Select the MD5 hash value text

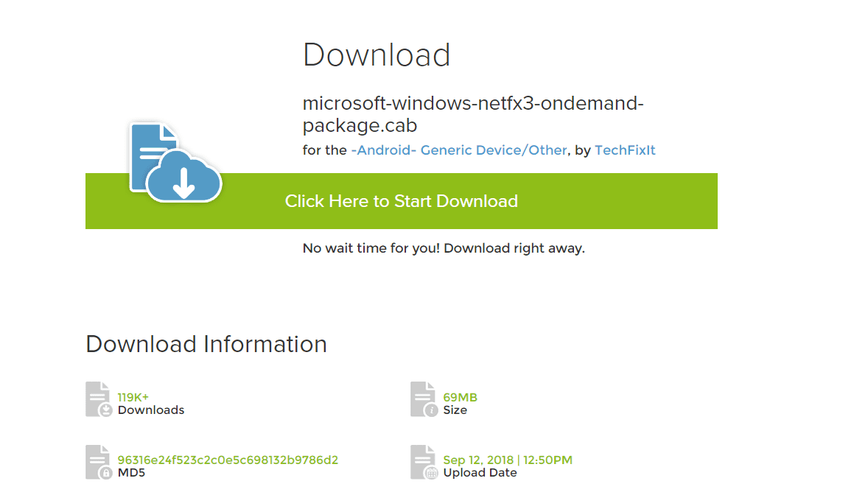(x=228, y=460)
